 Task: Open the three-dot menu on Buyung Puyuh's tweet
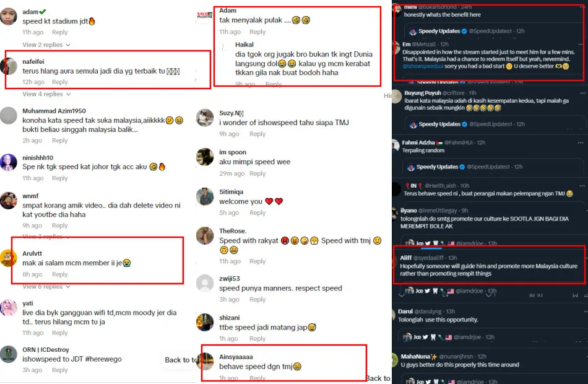click(582, 93)
